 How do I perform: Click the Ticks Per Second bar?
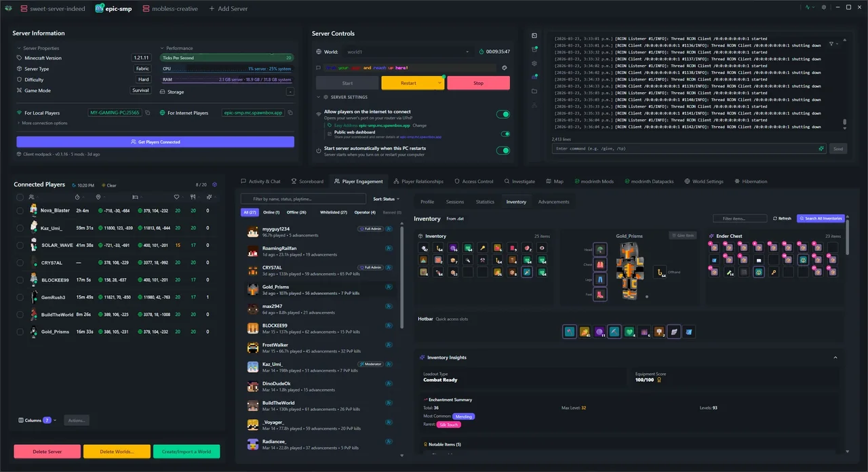click(x=227, y=58)
